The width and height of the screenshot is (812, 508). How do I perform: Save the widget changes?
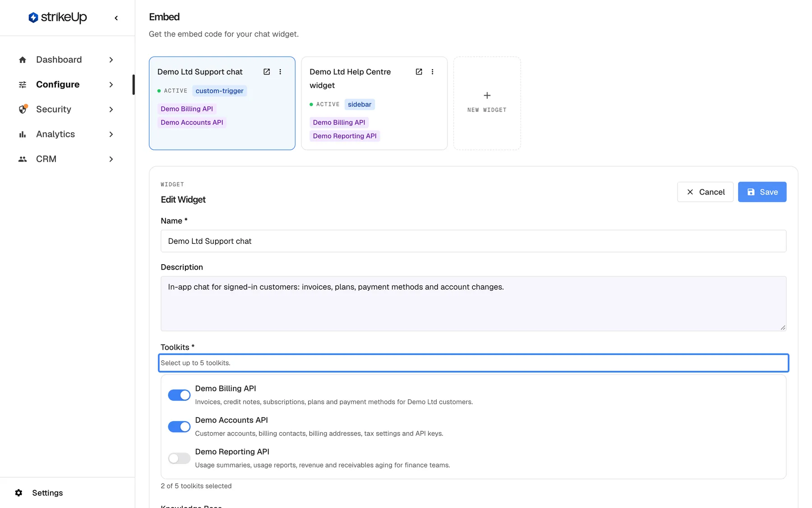pyautogui.click(x=762, y=192)
